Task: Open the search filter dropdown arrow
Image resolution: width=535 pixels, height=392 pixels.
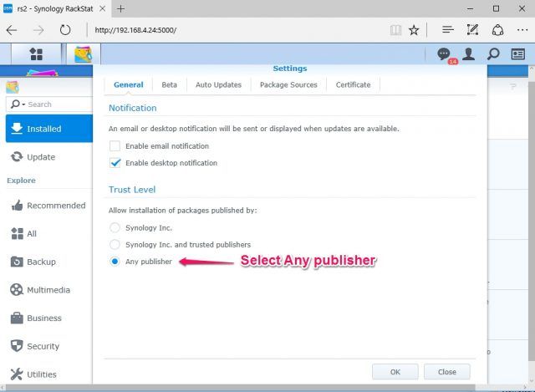Action: (23, 104)
